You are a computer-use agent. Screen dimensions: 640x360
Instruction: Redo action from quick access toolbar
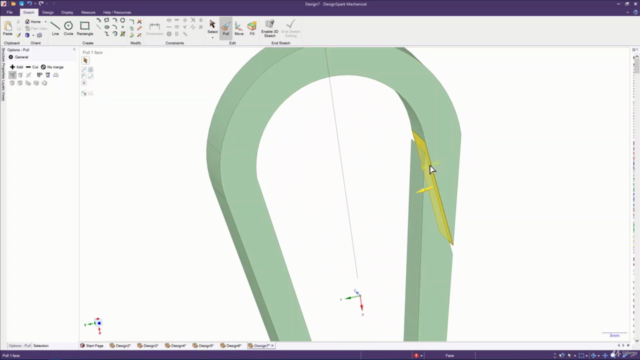(41, 4)
